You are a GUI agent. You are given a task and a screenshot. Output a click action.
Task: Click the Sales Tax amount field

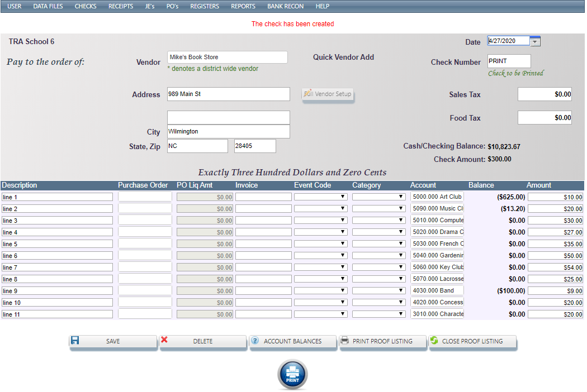pos(545,94)
